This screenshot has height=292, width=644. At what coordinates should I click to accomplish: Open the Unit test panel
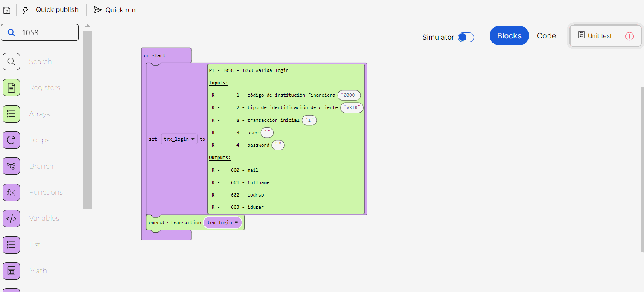point(595,36)
